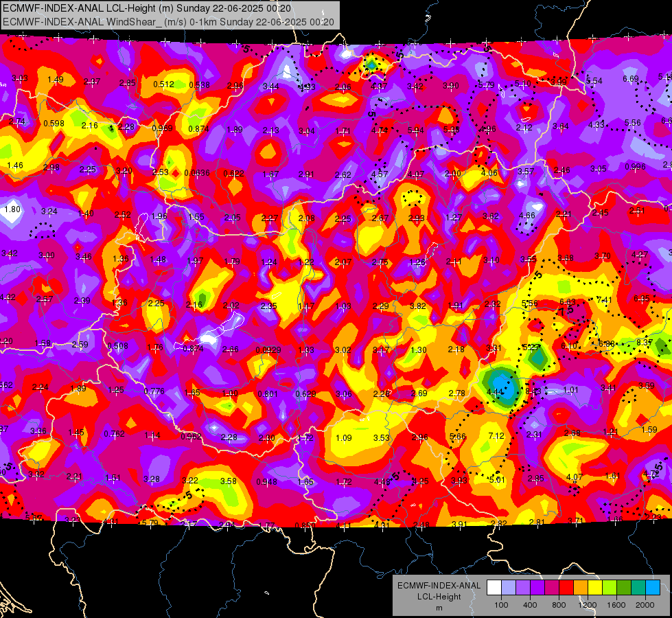672x618 pixels.
Task: Click the wind shear value 5.27
Action: 531,347
